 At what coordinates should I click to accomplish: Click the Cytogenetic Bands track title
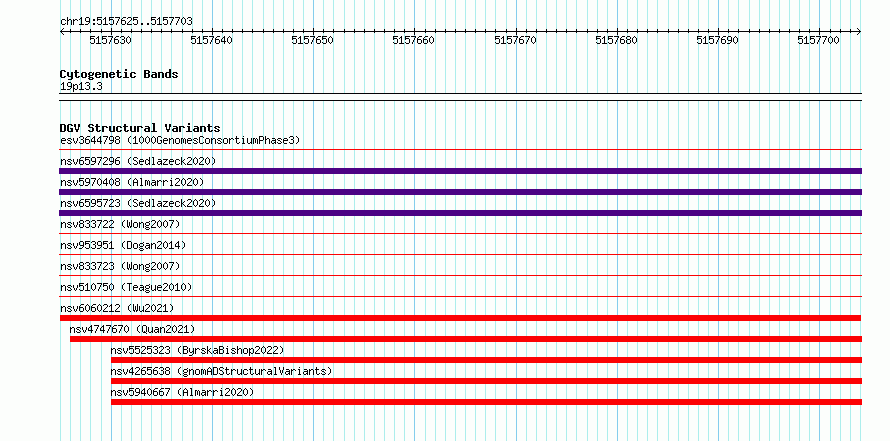coord(119,74)
